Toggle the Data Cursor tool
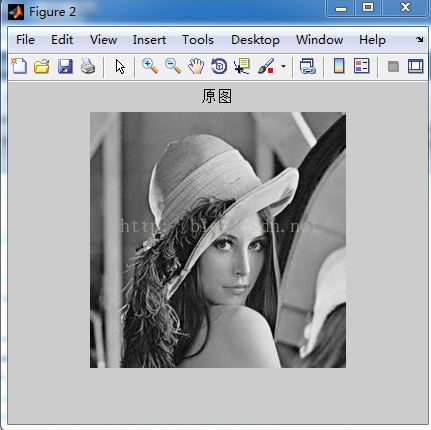 pyautogui.click(x=242, y=66)
